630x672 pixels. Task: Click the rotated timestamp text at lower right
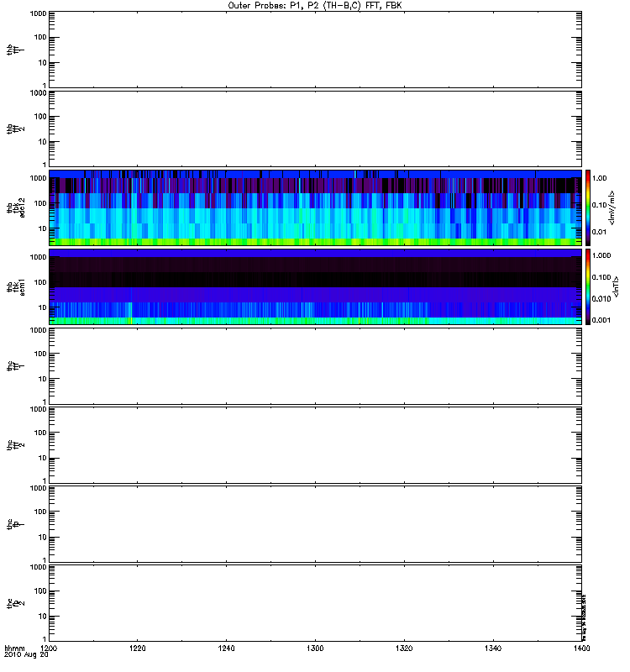(x=584, y=617)
